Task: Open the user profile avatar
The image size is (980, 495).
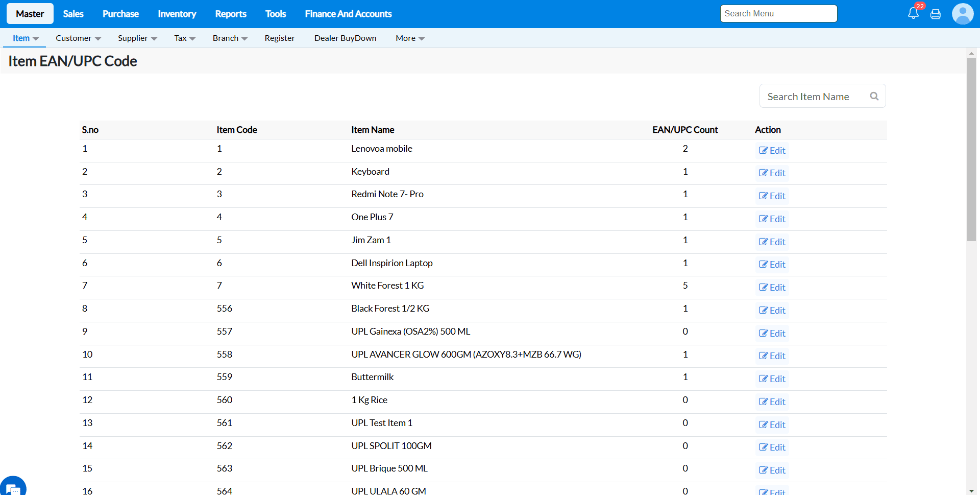Action: coord(962,14)
